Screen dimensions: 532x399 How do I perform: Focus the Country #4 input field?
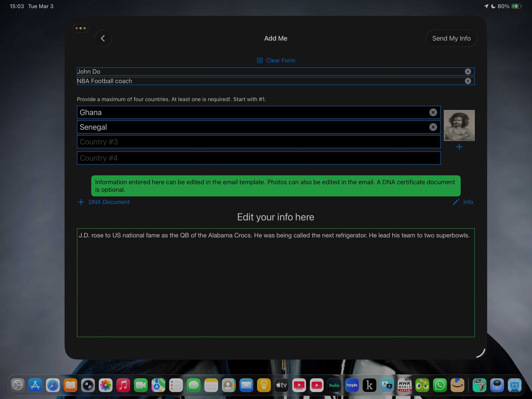click(x=259, y=158)
